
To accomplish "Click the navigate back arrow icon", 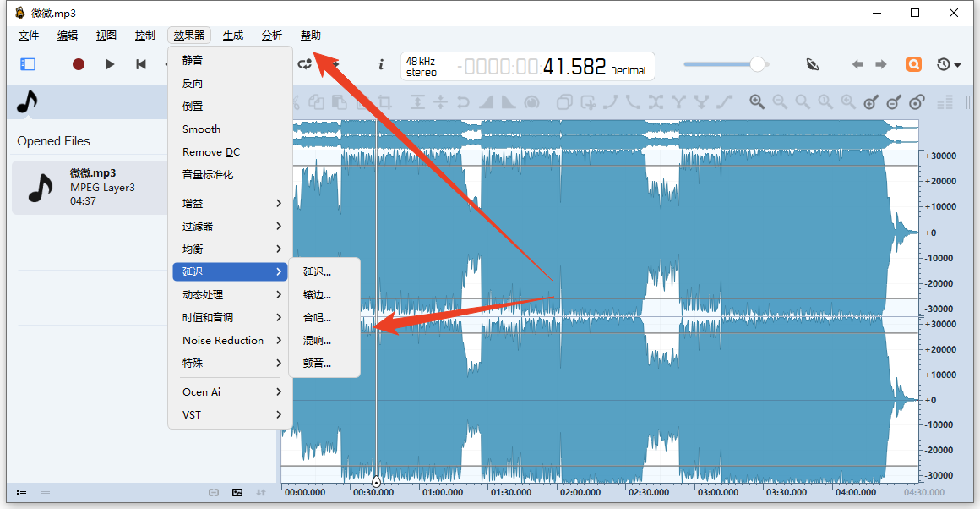I will [x=857, y=64].
